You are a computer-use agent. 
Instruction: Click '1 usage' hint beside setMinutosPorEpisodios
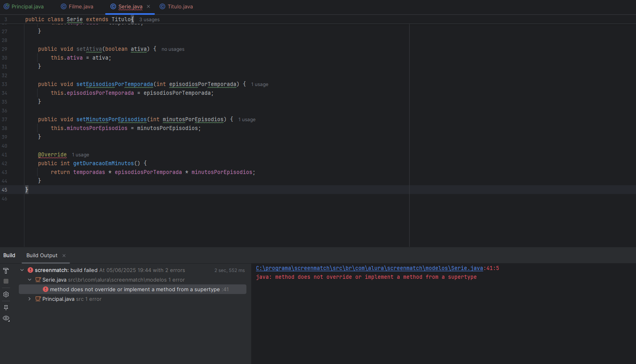[x=247, y=119]
